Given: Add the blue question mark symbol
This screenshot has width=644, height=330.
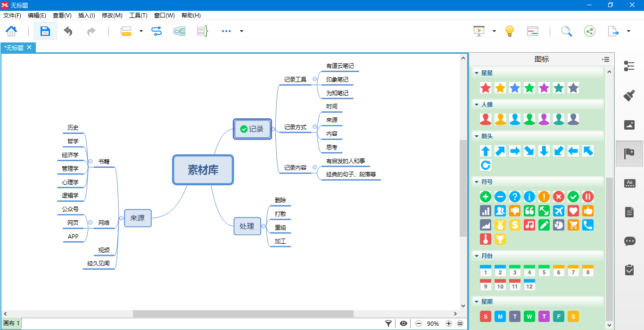Looking at the screenshot, I should (x=515, y=197).
